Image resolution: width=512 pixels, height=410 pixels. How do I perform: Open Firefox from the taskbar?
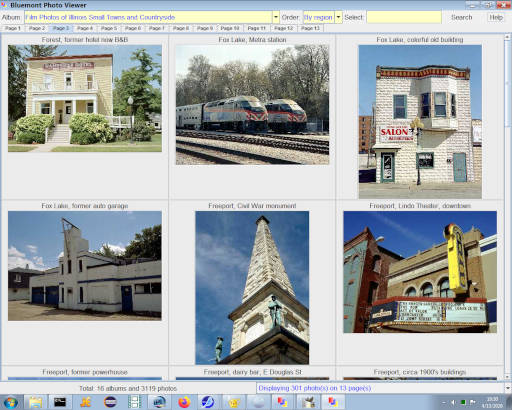pyautogui.click(x=184, y=402)
